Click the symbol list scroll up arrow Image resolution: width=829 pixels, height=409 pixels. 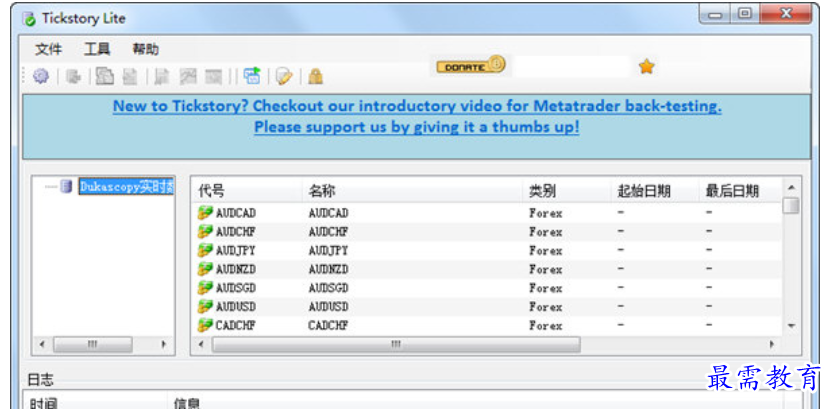(791, 188)
